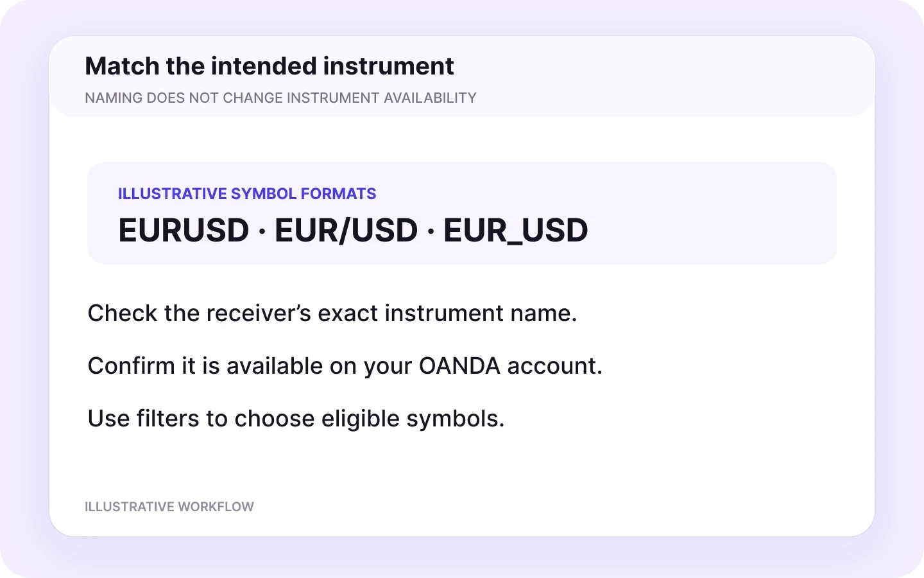Select the EUR/USD symbol format

click(346, 230)
